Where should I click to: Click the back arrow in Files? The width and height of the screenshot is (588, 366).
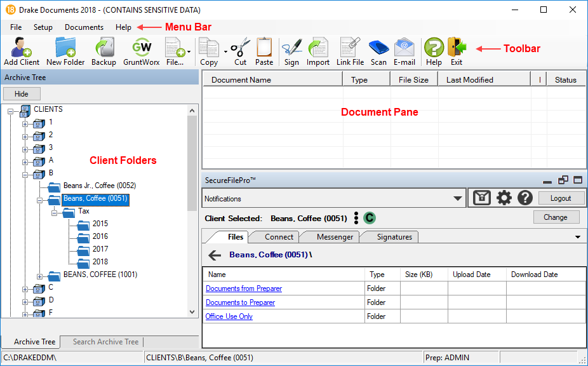215,255
